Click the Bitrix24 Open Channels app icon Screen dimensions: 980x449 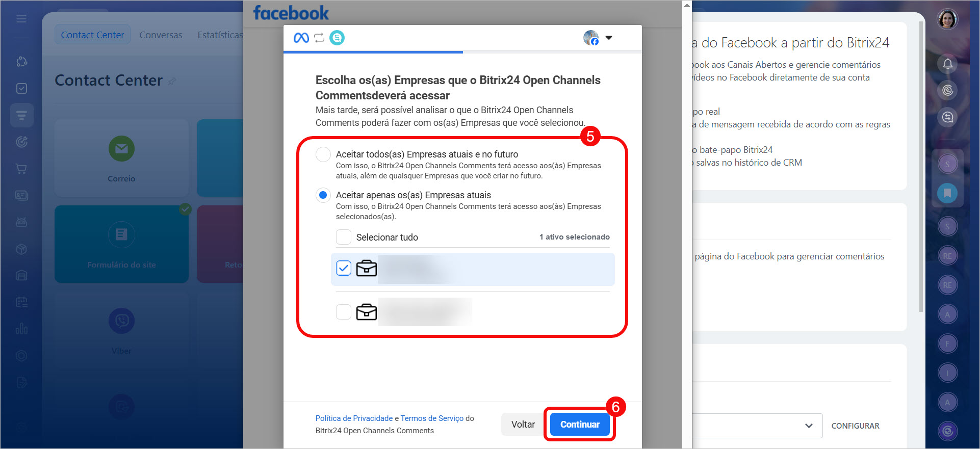click(337, 38)
